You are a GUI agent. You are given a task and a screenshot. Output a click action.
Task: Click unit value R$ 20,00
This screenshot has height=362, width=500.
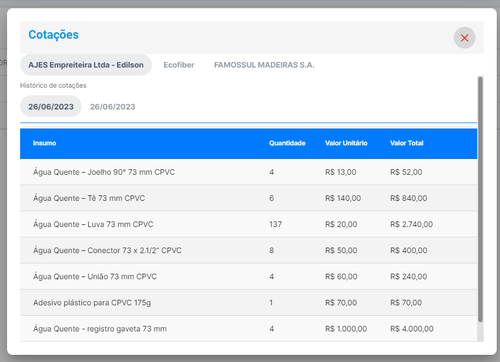pyautogui.click(x=341, y=224)
